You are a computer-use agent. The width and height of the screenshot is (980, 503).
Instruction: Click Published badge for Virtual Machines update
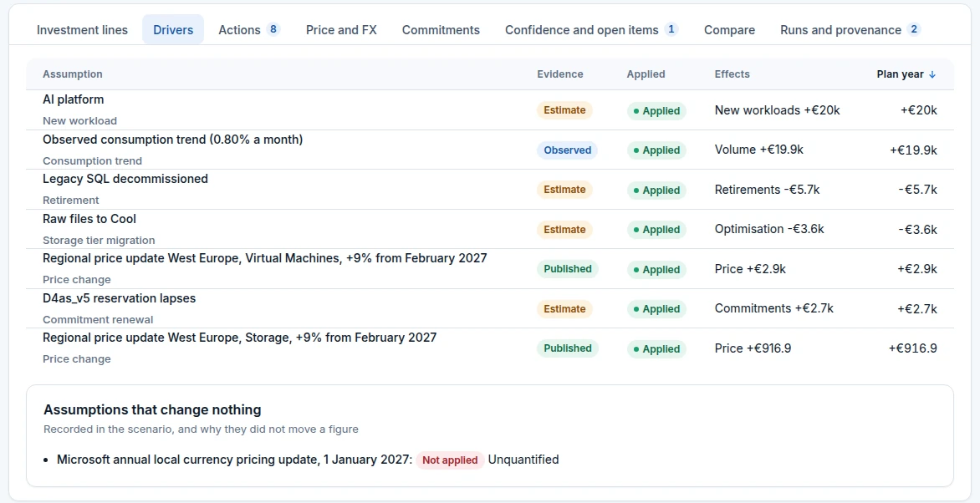tap(568, 269)
